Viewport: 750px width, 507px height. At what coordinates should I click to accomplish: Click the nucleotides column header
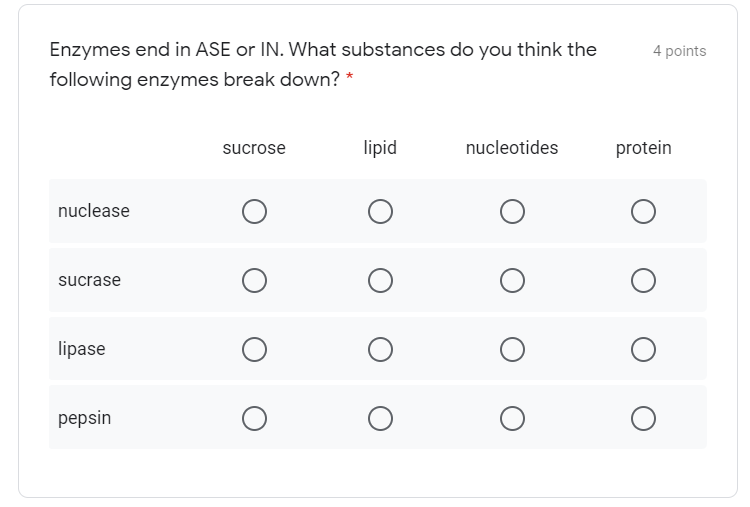512,148
